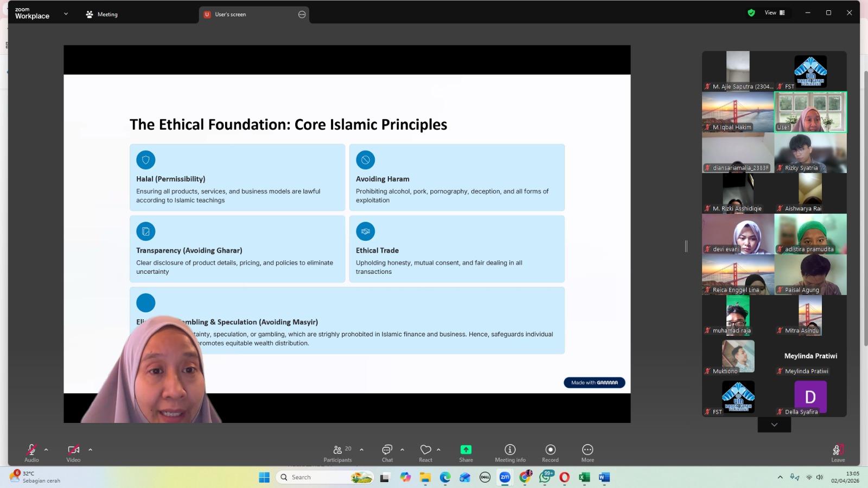Select the User's screen tab

point(247,15)
